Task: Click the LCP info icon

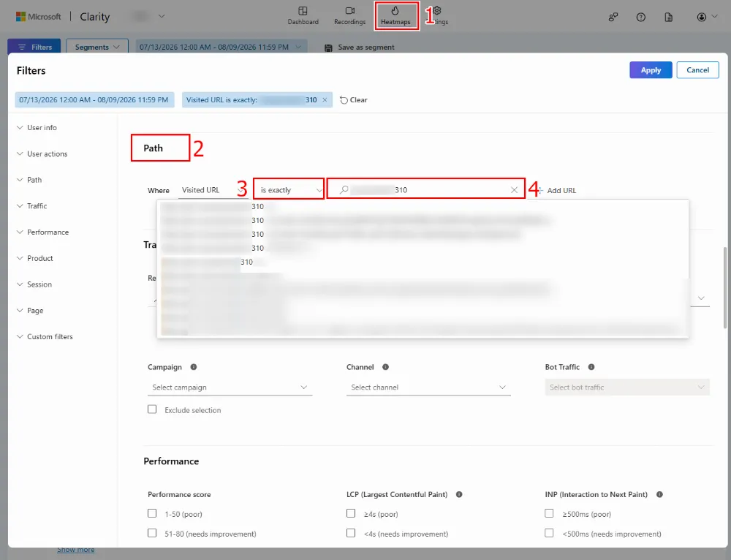Action: coord(459,494)
